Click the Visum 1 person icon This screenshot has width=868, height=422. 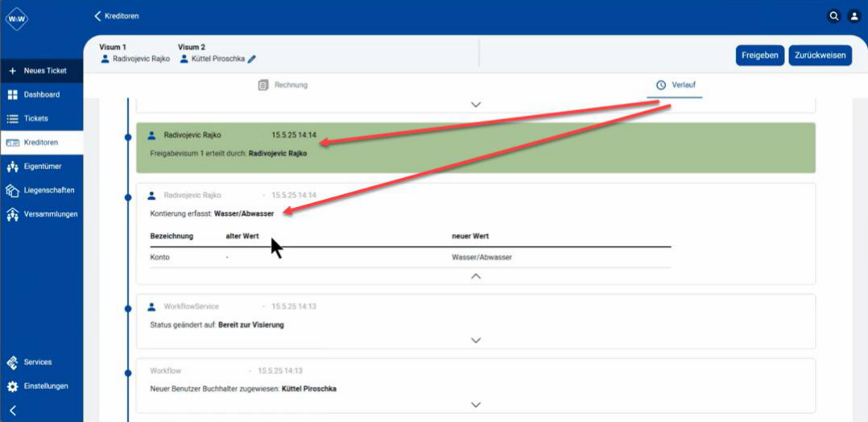(x=105, y=58)
